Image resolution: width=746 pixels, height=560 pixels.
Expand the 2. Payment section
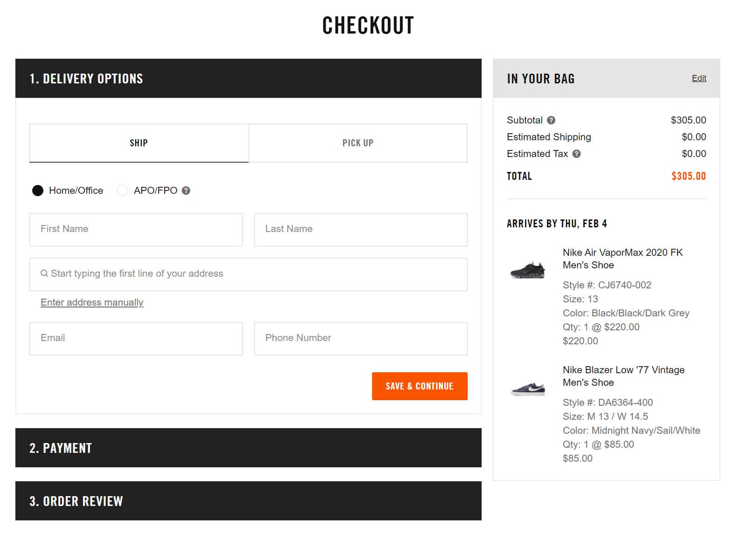[x=249, y=448]
